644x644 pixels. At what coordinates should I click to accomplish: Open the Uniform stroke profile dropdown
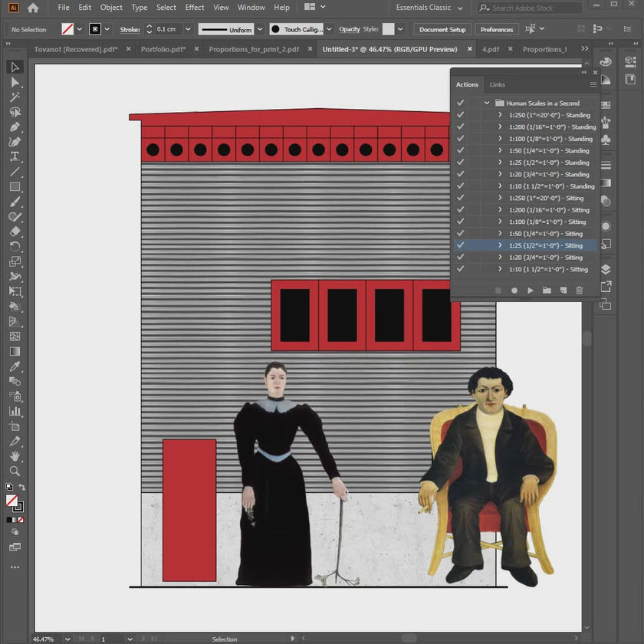pos(260,29)
